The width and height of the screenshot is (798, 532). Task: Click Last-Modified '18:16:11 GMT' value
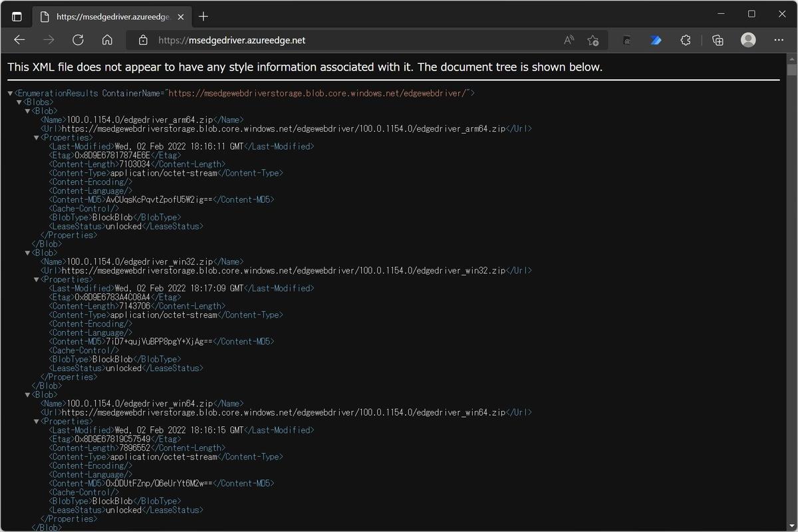click(x=180, y=146)
